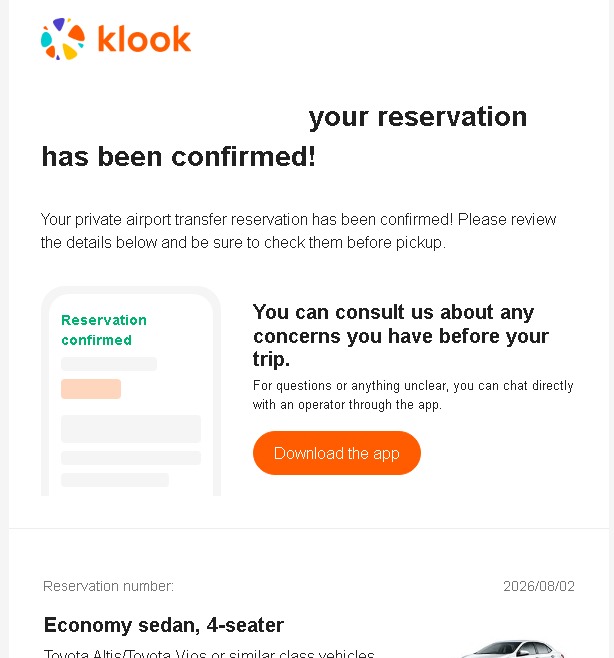Click the green Reservation confirmed text
614x658 pixels.
tap(104, 330)
